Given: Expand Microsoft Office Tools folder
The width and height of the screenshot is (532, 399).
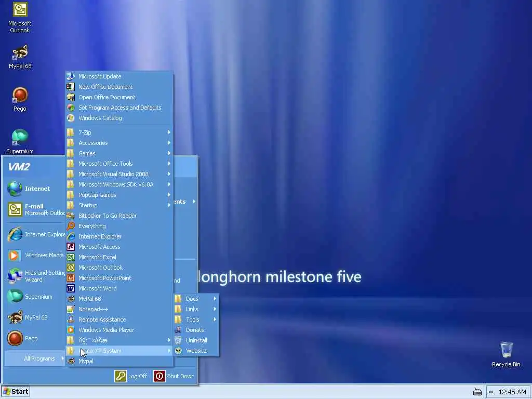Looking at the screenshot, I should tap(119, 164).
